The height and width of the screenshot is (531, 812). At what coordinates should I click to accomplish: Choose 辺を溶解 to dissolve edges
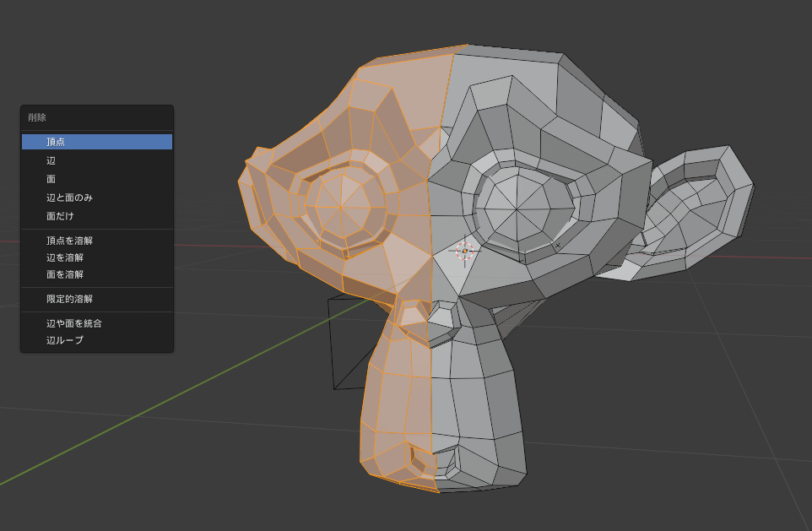coord(97,257)
